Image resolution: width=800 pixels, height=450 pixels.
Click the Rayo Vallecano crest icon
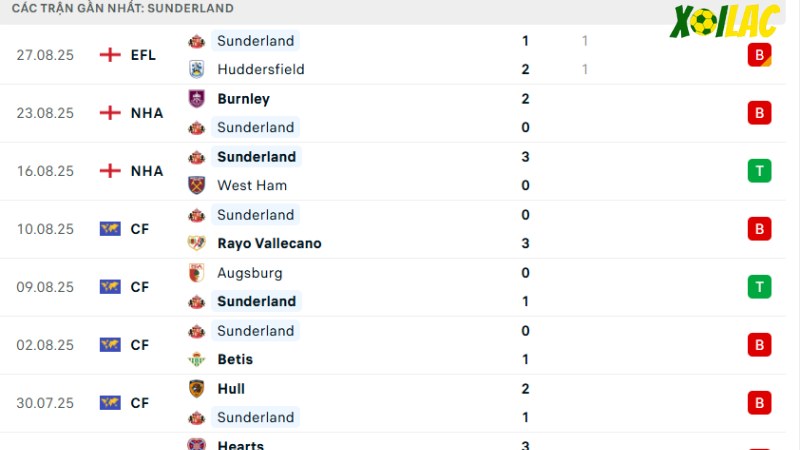click(x=196, y=243)
